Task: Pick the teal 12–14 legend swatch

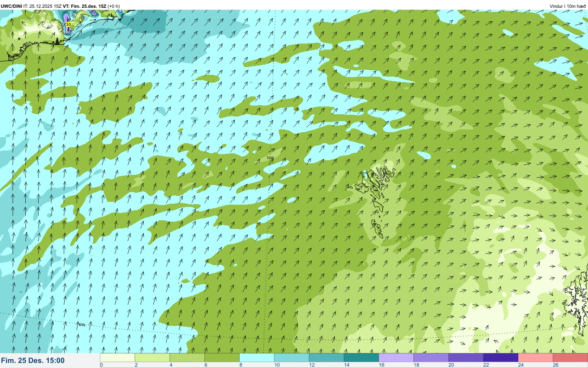Action: pyautogui.click(x=327, y=357)
